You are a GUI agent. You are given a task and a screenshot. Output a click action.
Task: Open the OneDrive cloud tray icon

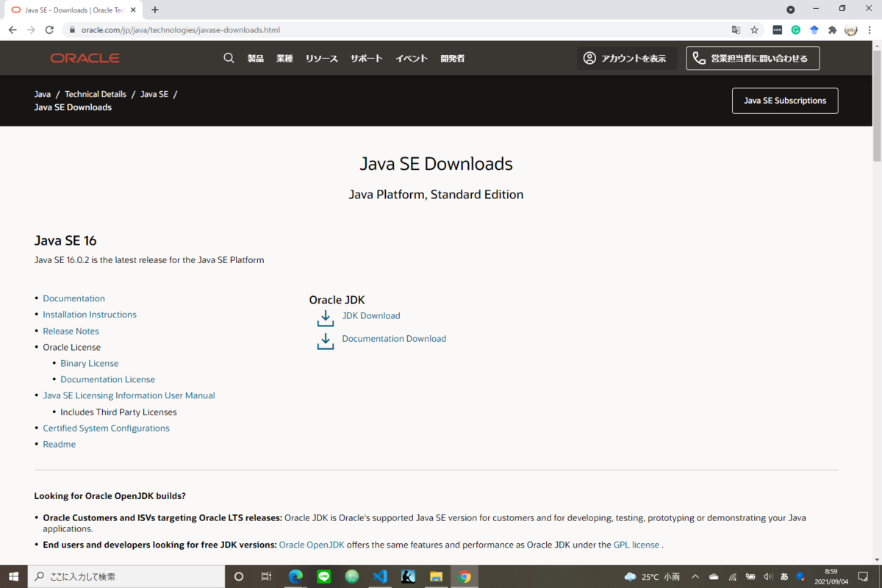tap(714, 577)
